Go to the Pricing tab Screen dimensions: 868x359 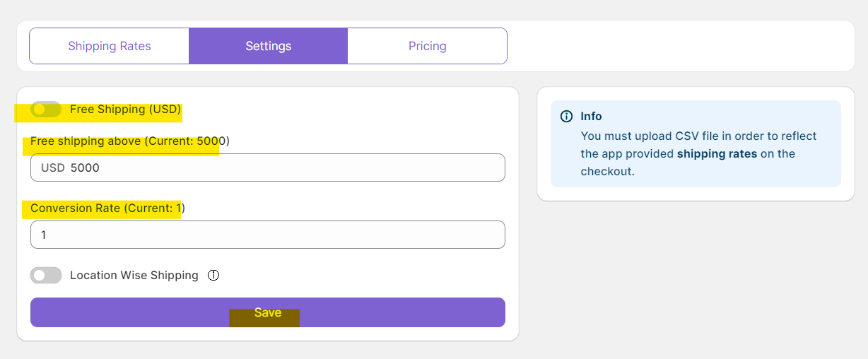(x=427, y=46)
